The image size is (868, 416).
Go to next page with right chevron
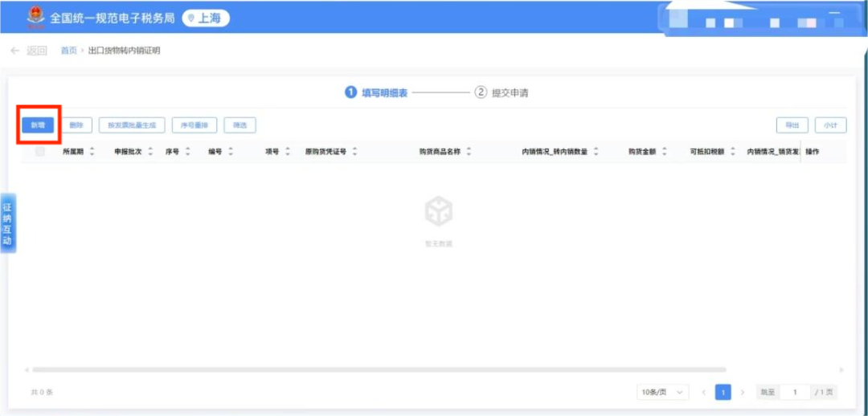click(742, 392)
